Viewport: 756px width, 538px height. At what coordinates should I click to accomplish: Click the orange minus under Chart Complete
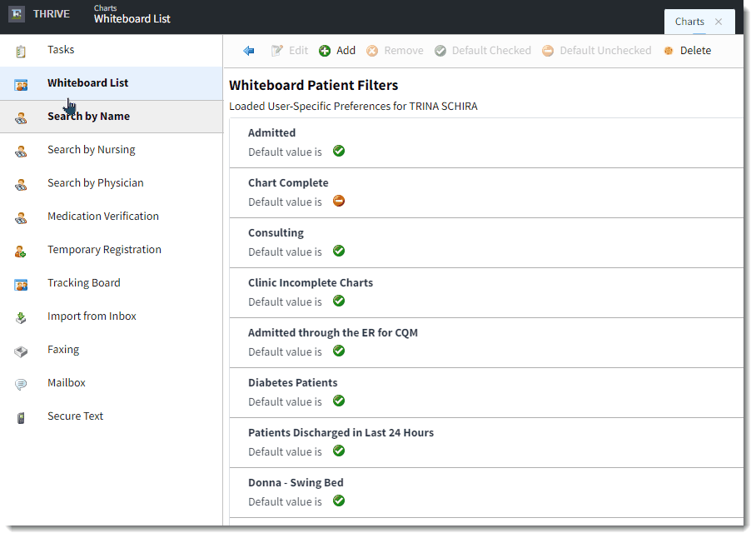point(339,201)
